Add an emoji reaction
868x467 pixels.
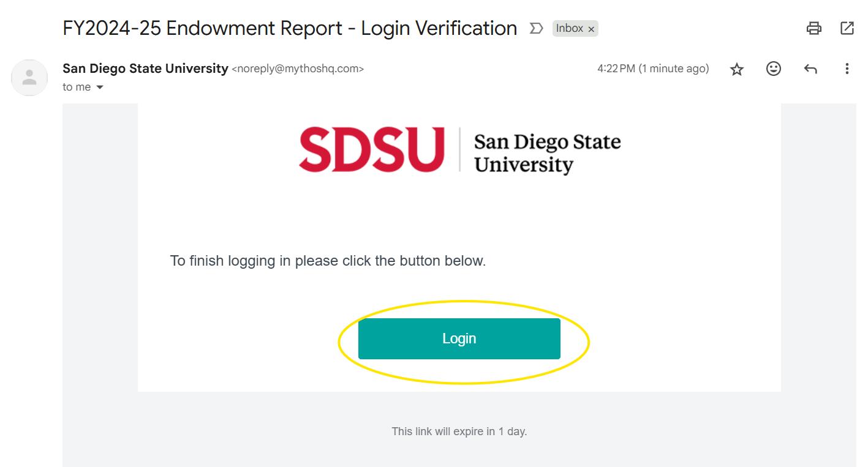[x=774, y=69]
